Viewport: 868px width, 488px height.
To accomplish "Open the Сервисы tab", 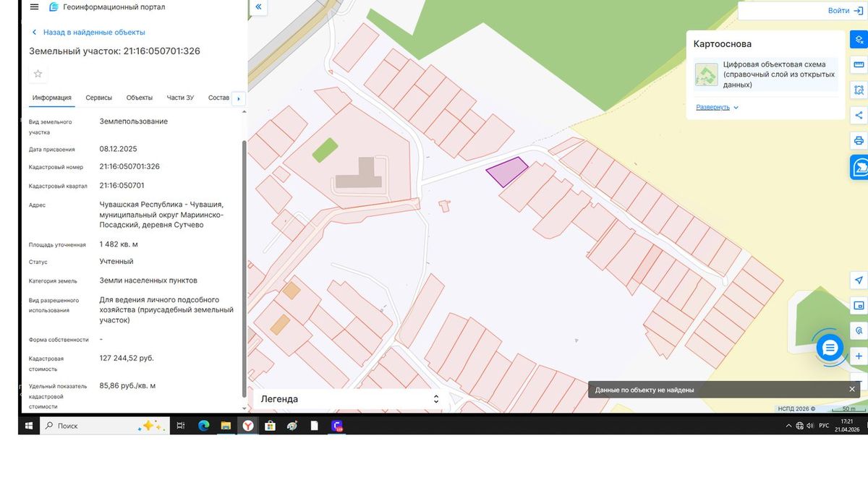I will [x=98, y=98].
